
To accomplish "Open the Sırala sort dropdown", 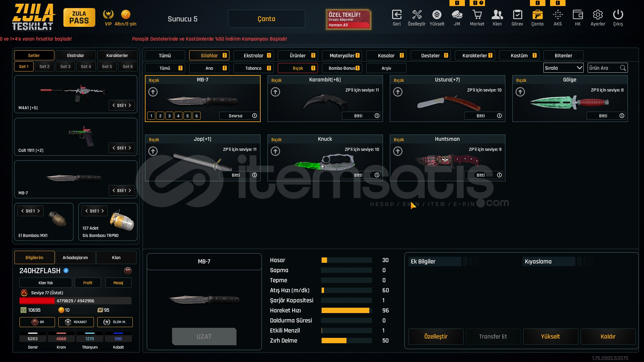I will tap(563, 68).
